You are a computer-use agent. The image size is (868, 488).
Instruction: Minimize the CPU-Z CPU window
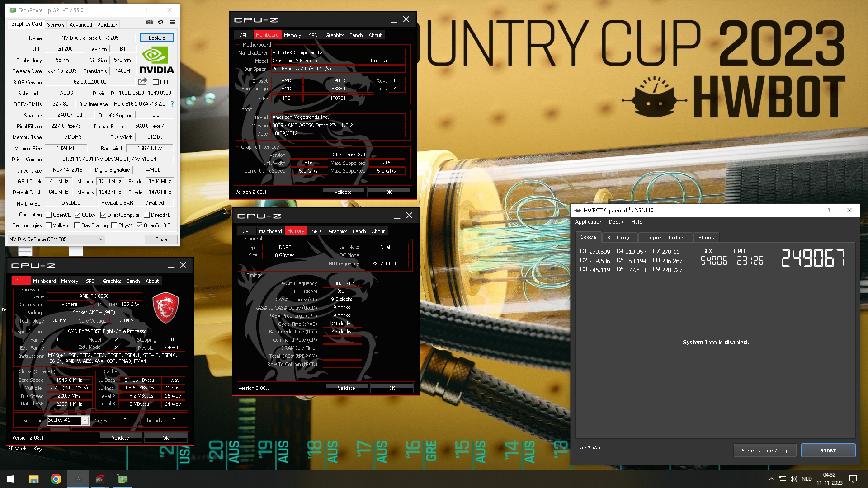pyautogui.click(x=171, y=266)
